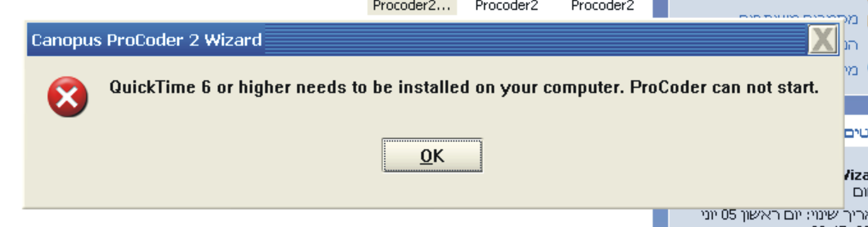Click the QuickTime 6 error message text

click(x=464, y=88)
